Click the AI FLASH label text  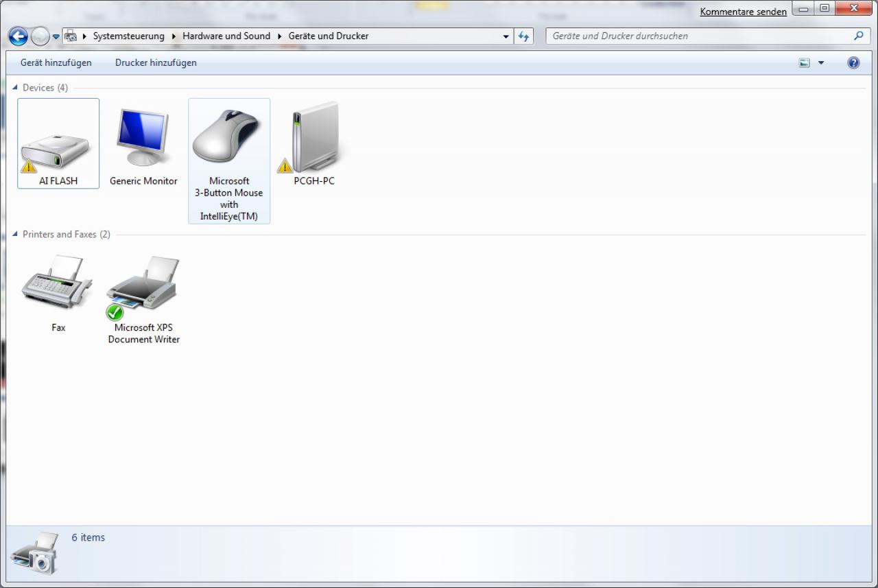(x=58, y=181)
